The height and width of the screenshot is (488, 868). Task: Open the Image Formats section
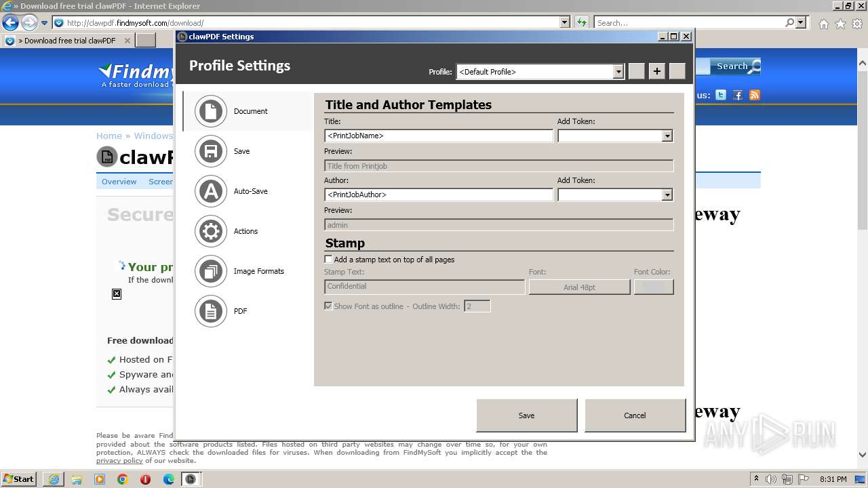pyautogui.click(x=248, y=271)
